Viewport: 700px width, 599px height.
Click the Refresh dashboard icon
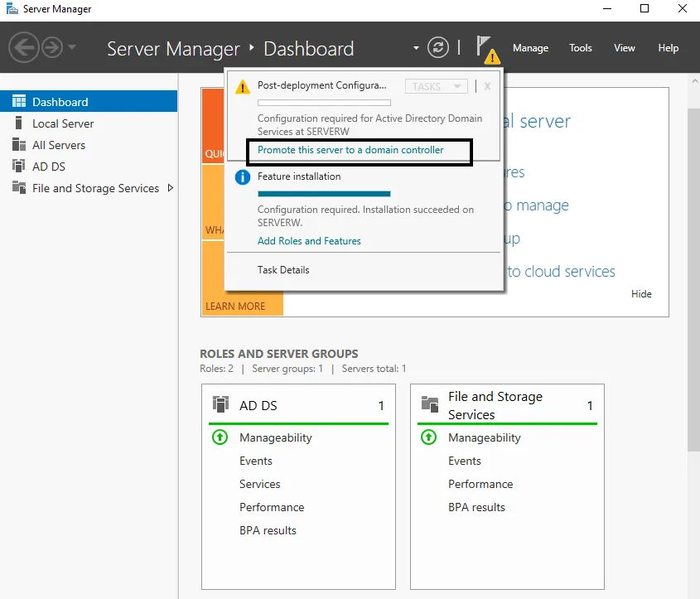[x=438, y=47]
